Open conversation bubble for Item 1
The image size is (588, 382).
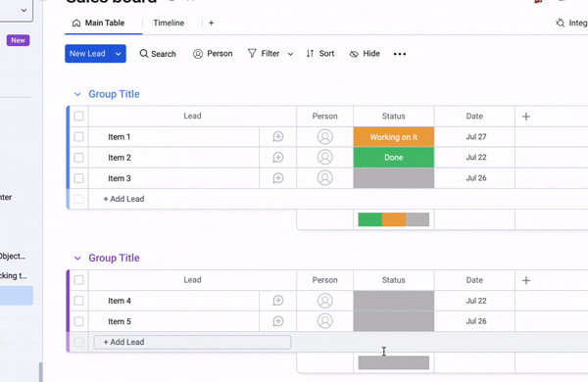click(x=278, y=137)
